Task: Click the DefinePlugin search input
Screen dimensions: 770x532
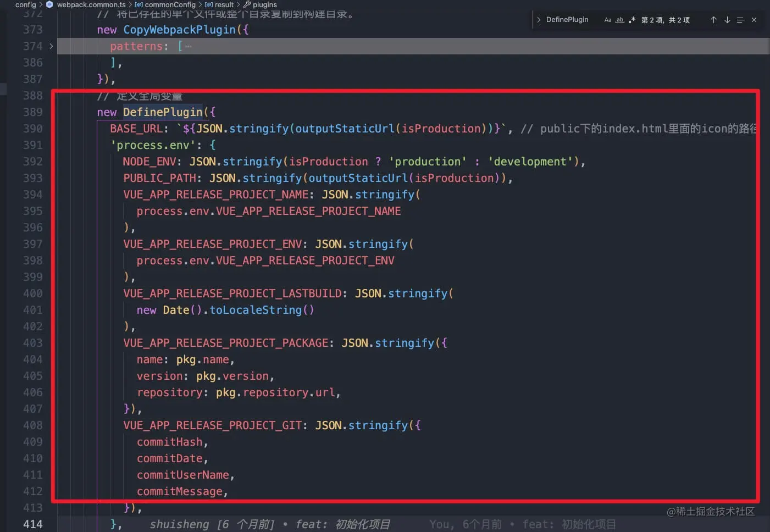Action: [567, 20]
